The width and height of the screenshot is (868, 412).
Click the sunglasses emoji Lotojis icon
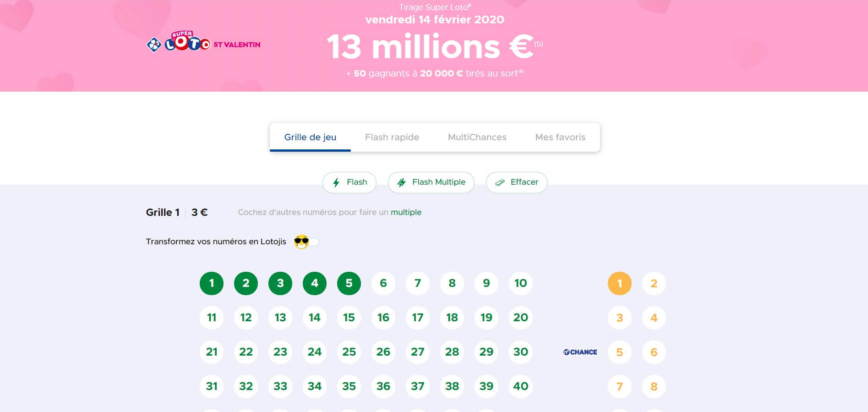coord(301,242)
